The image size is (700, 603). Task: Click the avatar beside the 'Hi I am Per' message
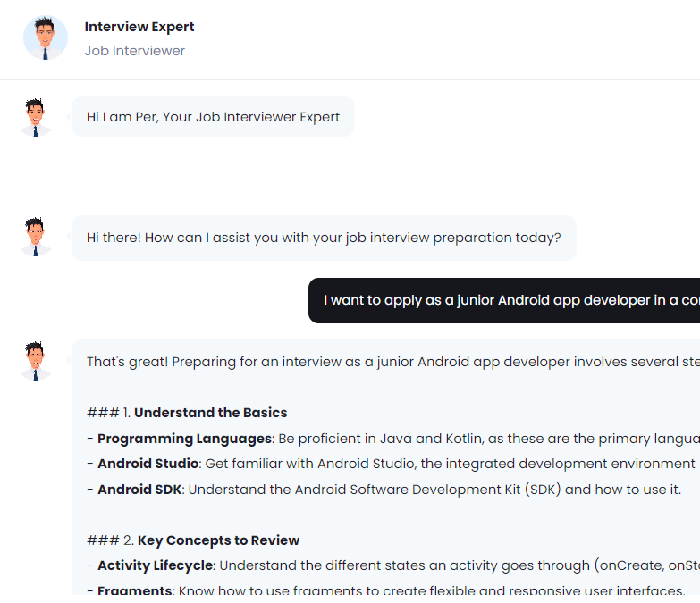click(x=35, y=118)
